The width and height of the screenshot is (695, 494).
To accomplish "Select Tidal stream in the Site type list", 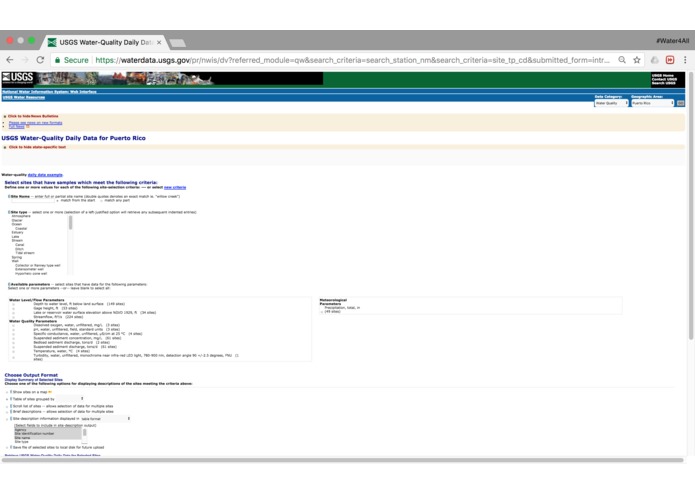I will click(25, 253).
